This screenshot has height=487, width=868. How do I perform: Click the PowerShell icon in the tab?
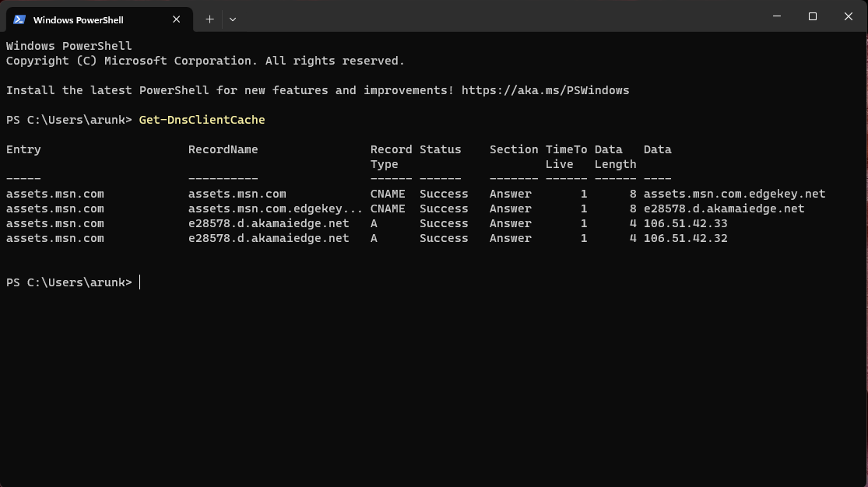pos(19,19)
